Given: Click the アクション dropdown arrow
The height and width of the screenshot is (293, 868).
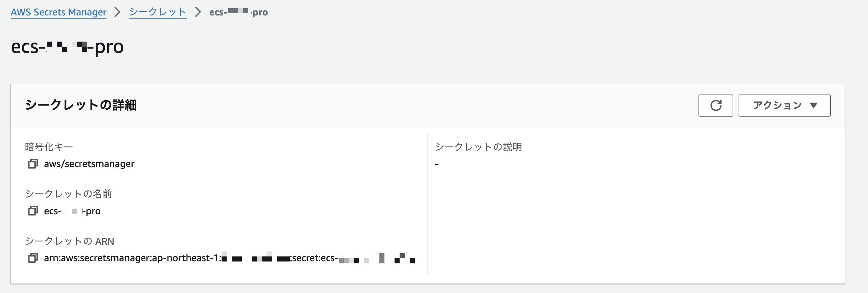Looking at the screenshot, I should pos(813,106).
